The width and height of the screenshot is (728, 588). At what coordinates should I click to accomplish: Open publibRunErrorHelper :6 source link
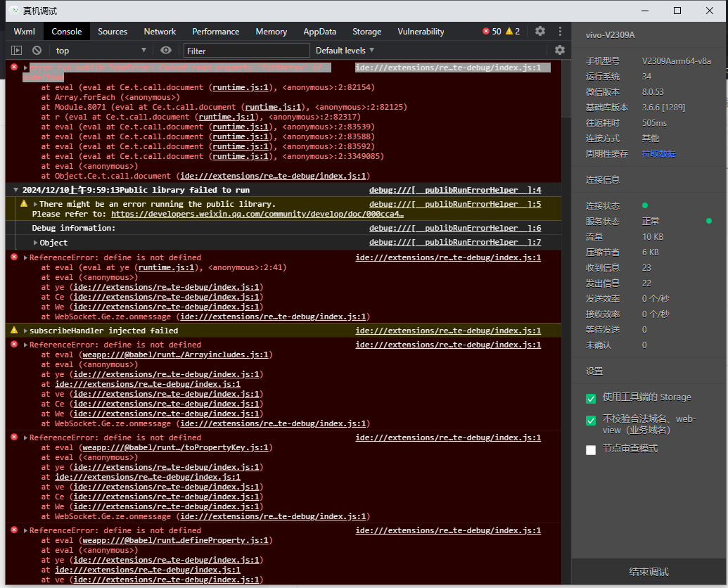[455, 228]
